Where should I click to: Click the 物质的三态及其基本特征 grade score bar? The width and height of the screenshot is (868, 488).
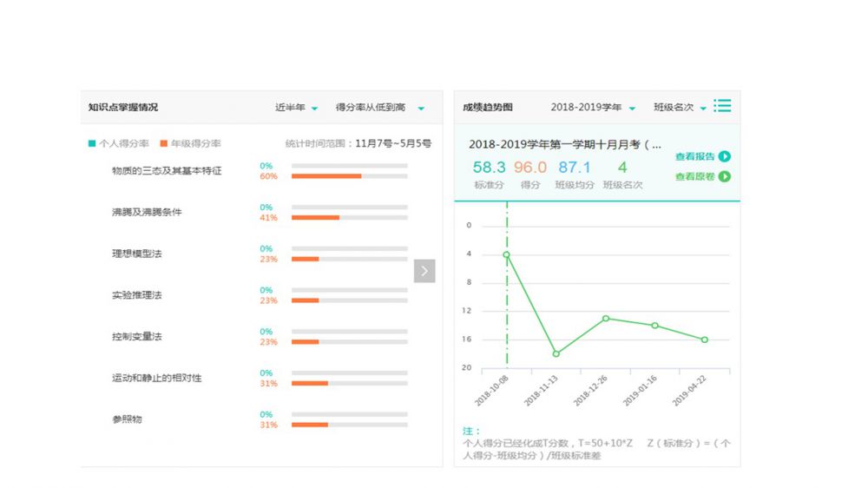(326, 176)
